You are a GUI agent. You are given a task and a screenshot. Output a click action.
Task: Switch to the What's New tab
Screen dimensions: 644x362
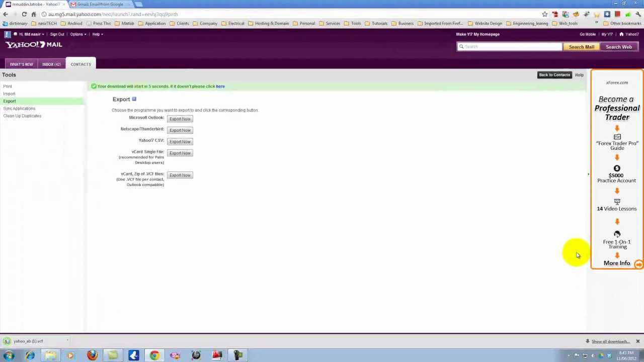pos(21,64)
